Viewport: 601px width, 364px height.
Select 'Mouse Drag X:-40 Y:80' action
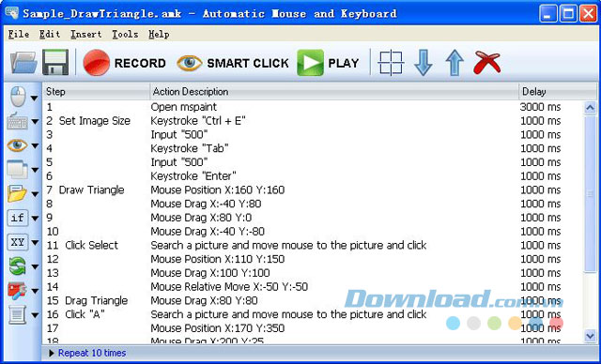click(206, 204)
